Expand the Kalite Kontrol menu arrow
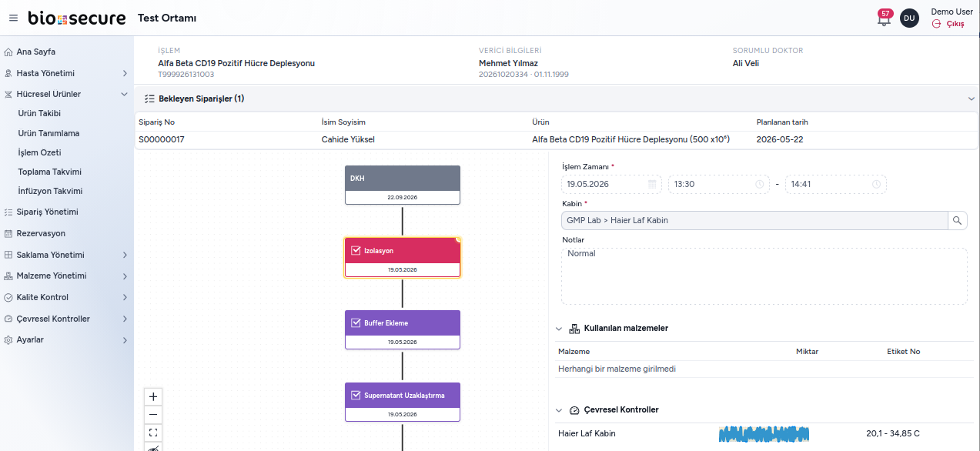Image resolution: width=980 pixels, height=451 pixels. tap(125, 297)
